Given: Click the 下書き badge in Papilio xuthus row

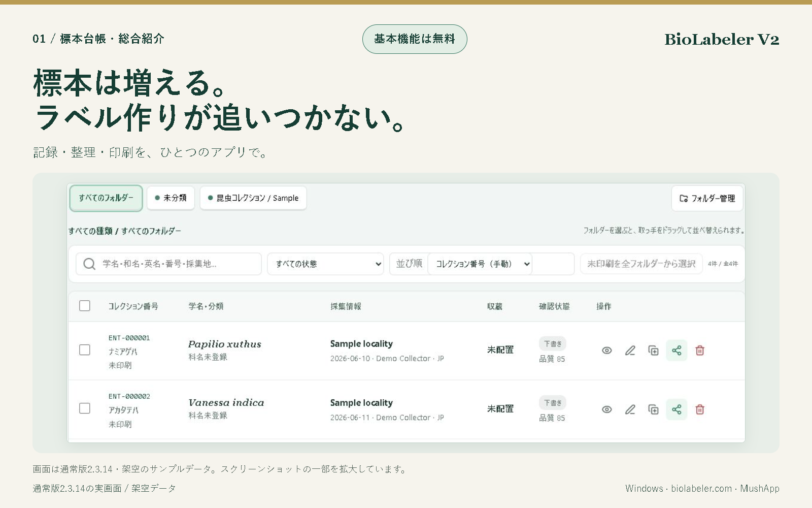Looking at the screenshot, I should 553,344.
